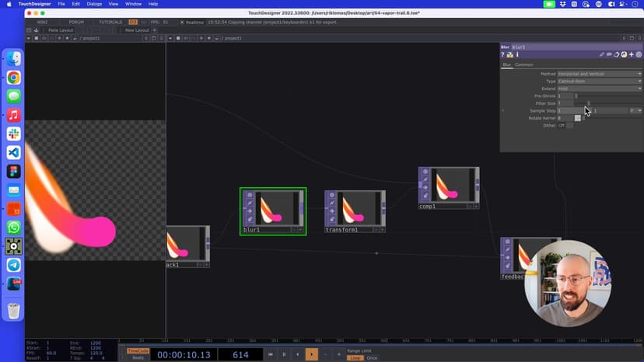Click the Python help icon in parameter panel
644x362 pixels.
pos(509,55)
